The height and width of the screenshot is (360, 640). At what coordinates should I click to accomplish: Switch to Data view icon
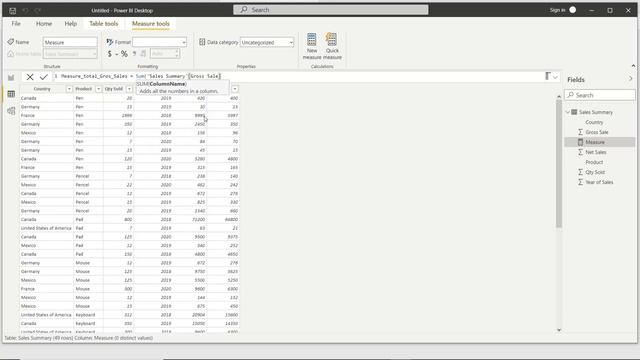[x=11, y=94]
